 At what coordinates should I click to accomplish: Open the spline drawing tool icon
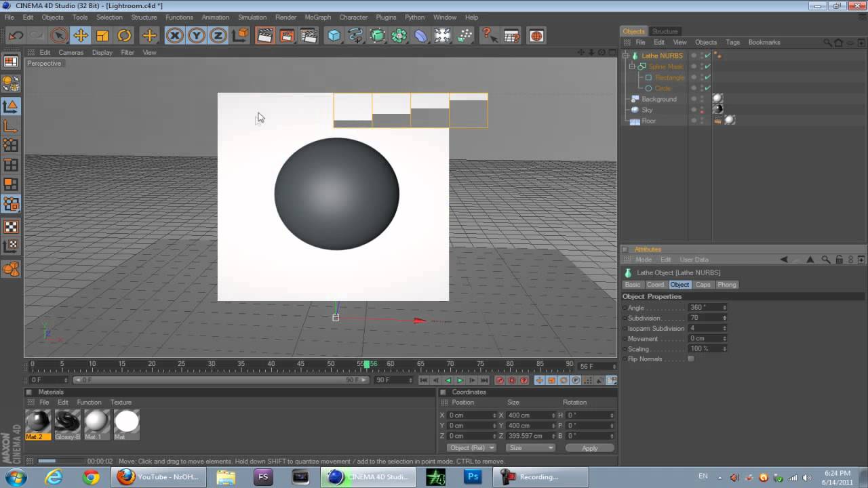[x=356, y=35]
